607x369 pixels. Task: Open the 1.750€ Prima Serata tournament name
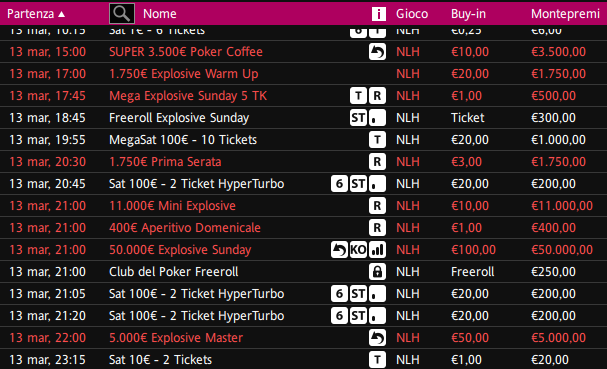(x=165, y=162)
